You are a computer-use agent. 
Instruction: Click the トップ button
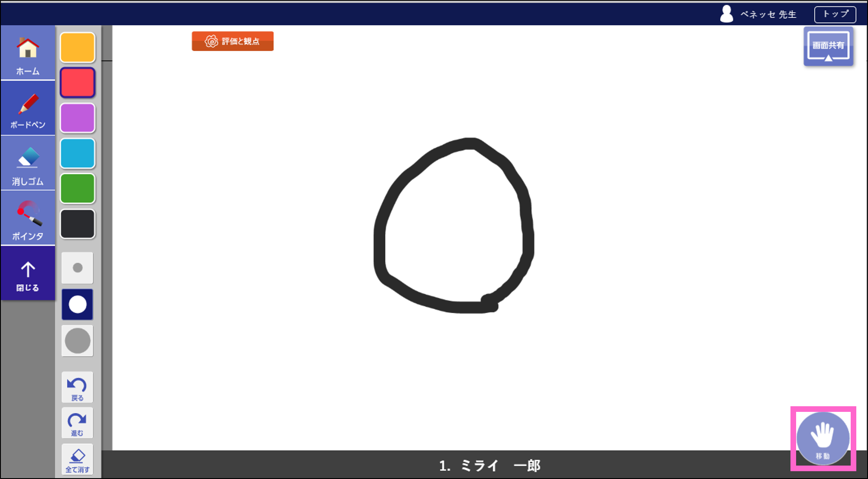point(835,14)
